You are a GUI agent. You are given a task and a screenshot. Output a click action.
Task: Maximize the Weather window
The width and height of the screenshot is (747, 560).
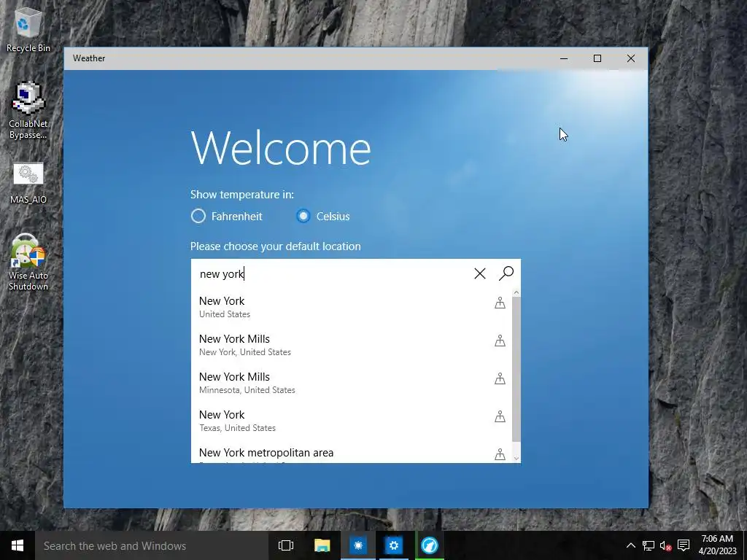[597, 58]
